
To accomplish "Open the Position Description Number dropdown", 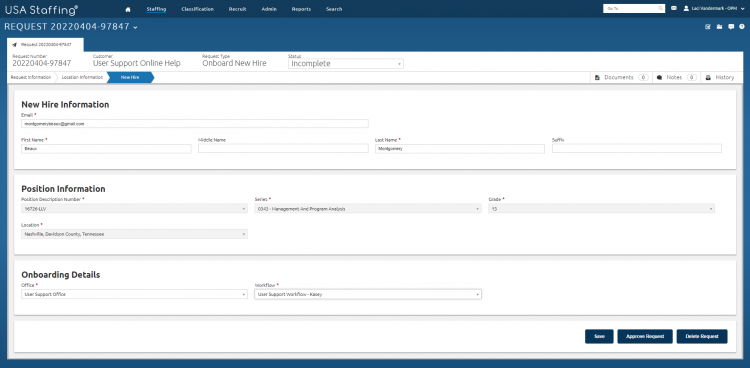I will (134, 209).
